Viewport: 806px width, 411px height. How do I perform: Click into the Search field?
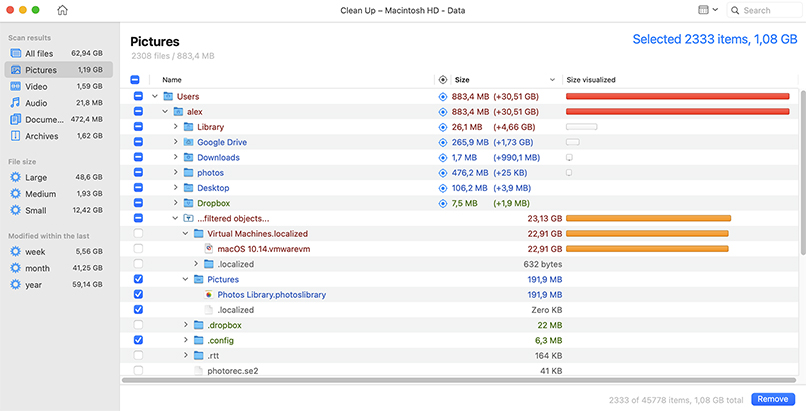[x=768, y=10]
